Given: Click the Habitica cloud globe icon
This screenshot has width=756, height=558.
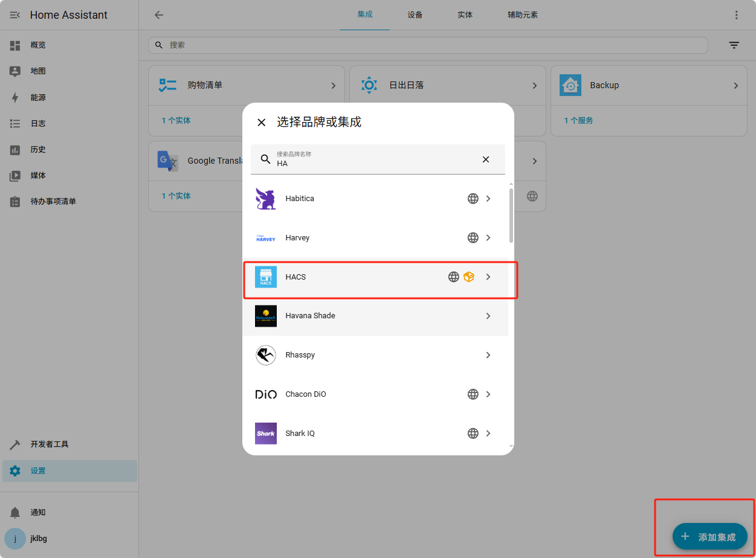Looking at the screenshot, I should click(473, 199).
